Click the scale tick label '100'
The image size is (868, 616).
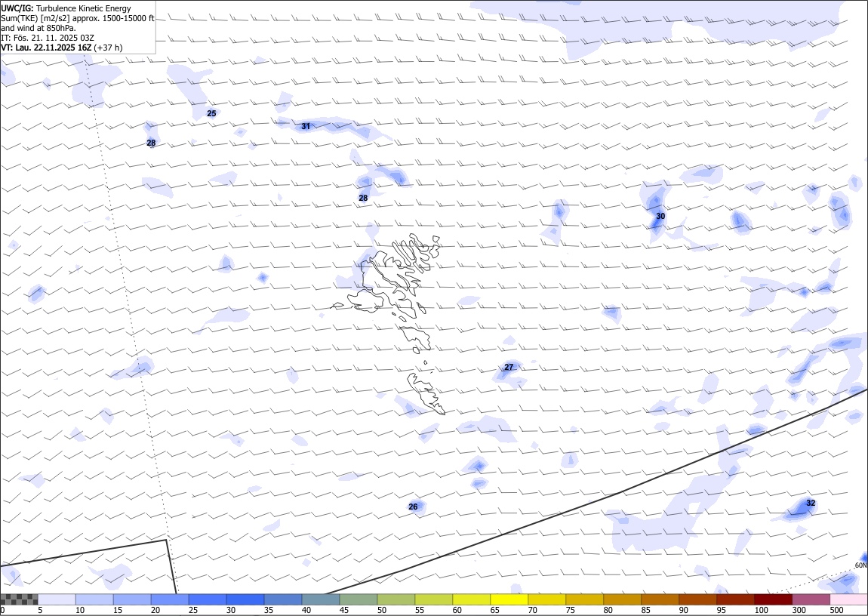(x=761, y=610)
